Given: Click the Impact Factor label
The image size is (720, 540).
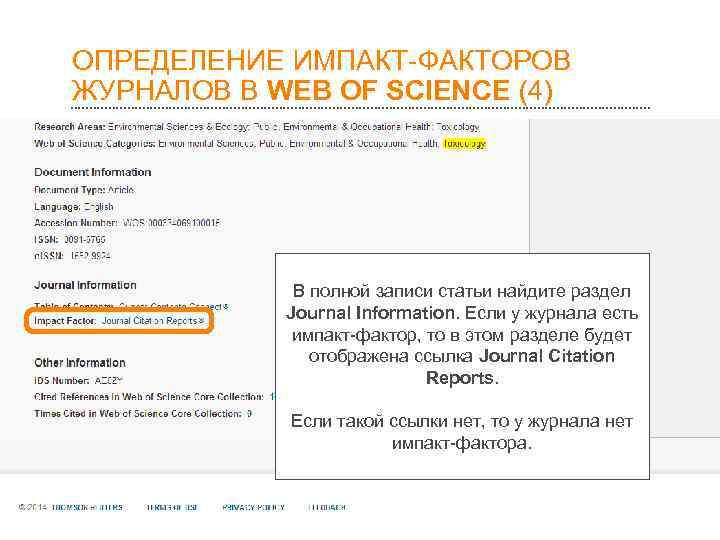Looking at the screenshot, I should pyautogui.click(x=65, y=321).
